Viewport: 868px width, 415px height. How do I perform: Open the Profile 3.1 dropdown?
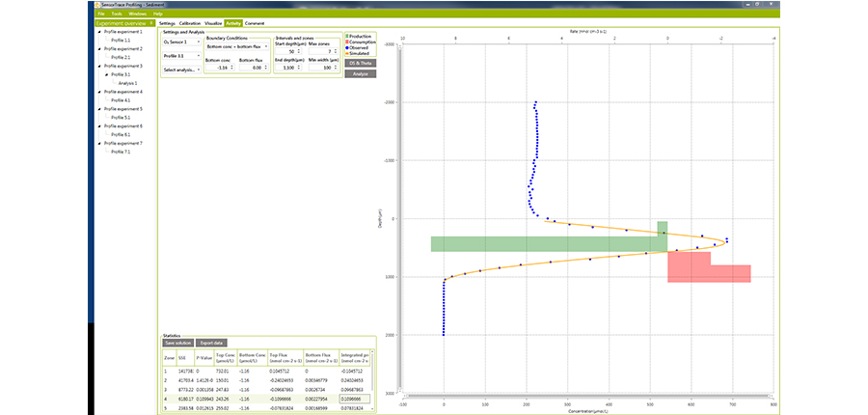click(x=181, y=56)
